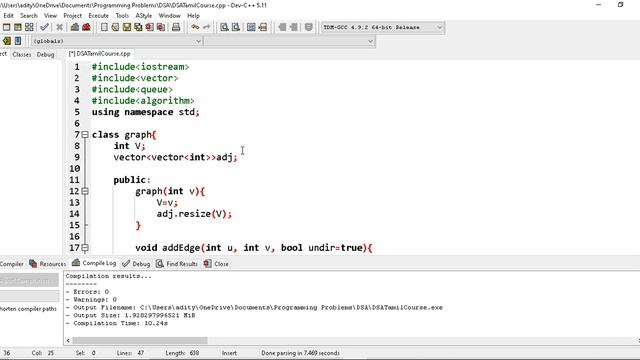The image size is (640, 360).
Task: Switch to the Compiler bottom tab
Action: coord(11,264)
